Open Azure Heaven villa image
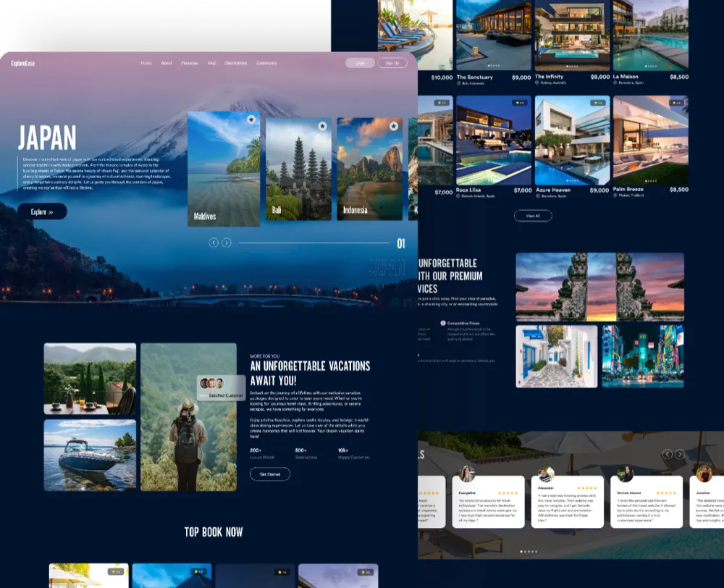724x588 pixels. 572,140
